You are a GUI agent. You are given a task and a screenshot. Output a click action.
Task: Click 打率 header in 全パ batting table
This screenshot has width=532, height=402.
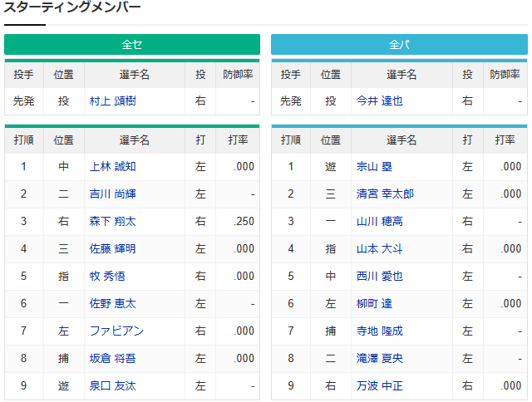(x=505, y=140)
